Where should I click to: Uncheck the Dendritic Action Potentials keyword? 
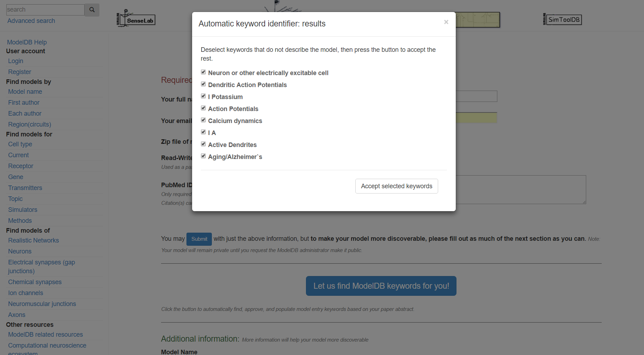(x=203, y=84)
